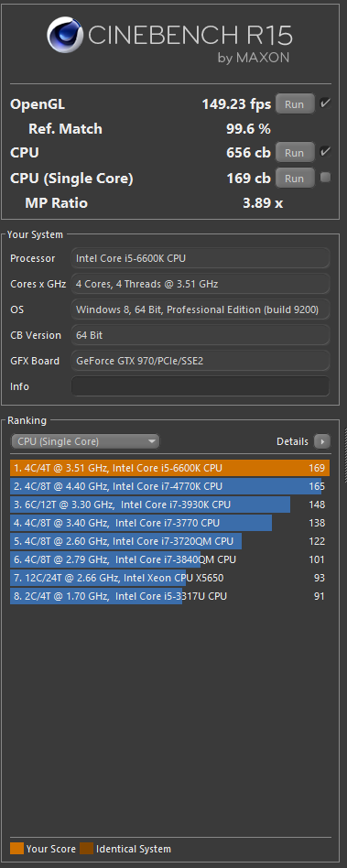
Task: Click the Ref. Match value 99.6 %
Action: [248, 129]
